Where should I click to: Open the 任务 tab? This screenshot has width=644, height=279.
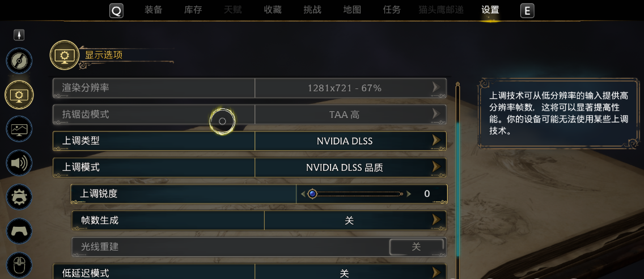(x=392, y=10)
